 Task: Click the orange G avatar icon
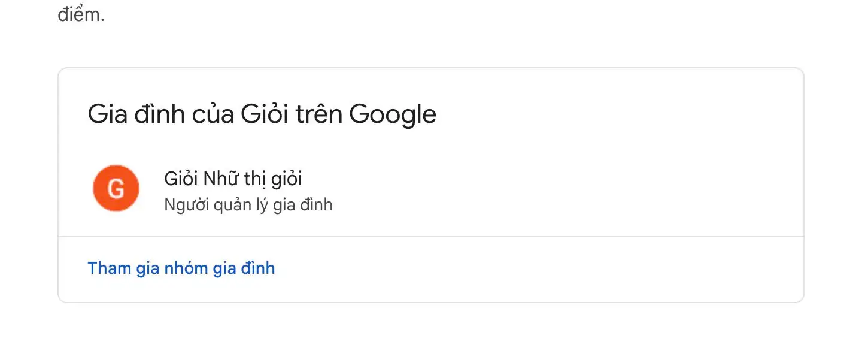[116, 188]
